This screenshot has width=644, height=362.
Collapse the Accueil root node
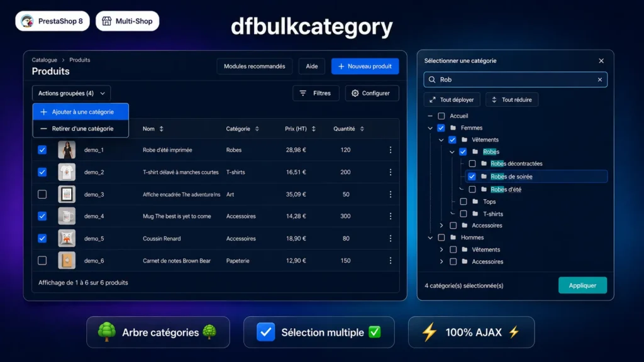point(430,116)
